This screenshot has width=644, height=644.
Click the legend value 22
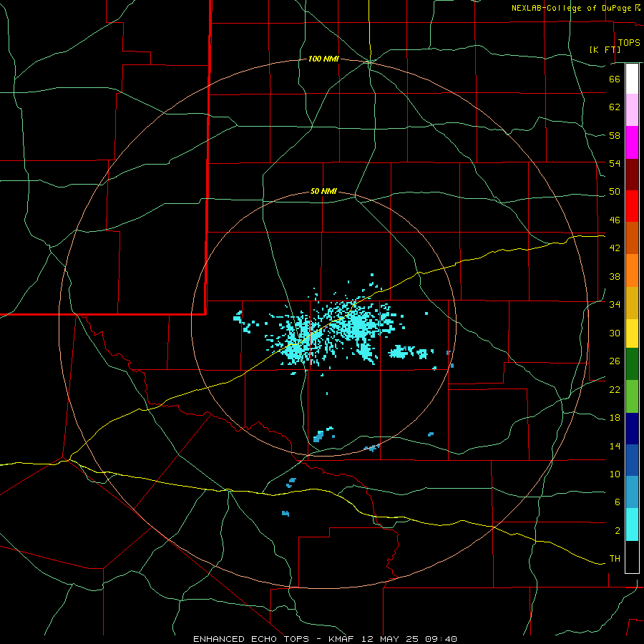click(615, 390)
